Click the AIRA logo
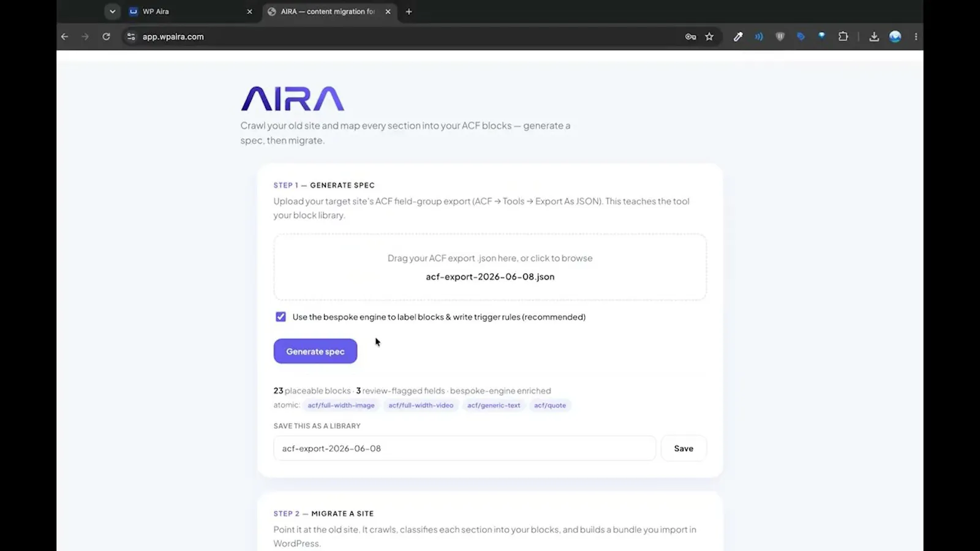This screenshot has height=551, width=980. 292,99
